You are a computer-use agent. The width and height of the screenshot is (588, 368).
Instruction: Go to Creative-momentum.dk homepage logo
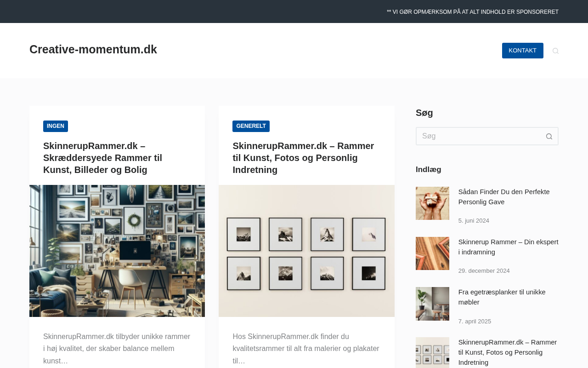coord(93,49)
